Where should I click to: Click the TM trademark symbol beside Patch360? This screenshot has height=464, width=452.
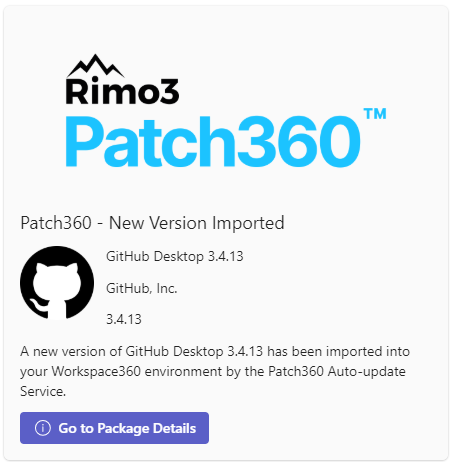[375, 114]
